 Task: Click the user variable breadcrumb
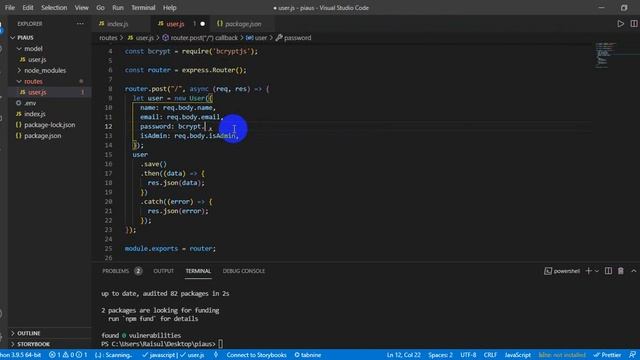click(256, 38)
